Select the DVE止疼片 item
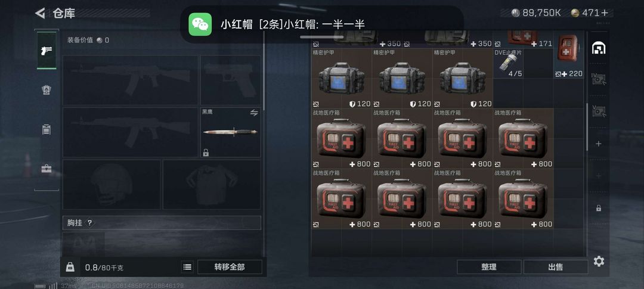The width and height of the screenshot is (644, 289). [x=509, y=64]
